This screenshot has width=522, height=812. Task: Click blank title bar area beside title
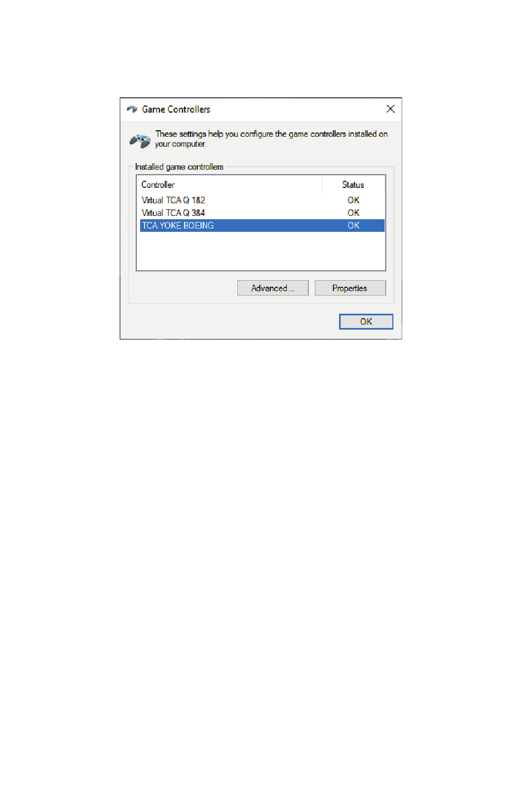coord(297,109)
